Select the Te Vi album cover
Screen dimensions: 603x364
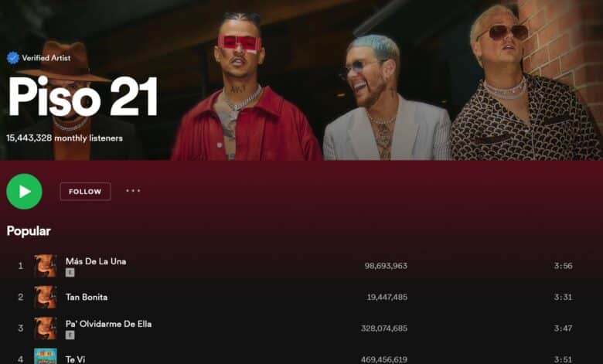[46, 356]
